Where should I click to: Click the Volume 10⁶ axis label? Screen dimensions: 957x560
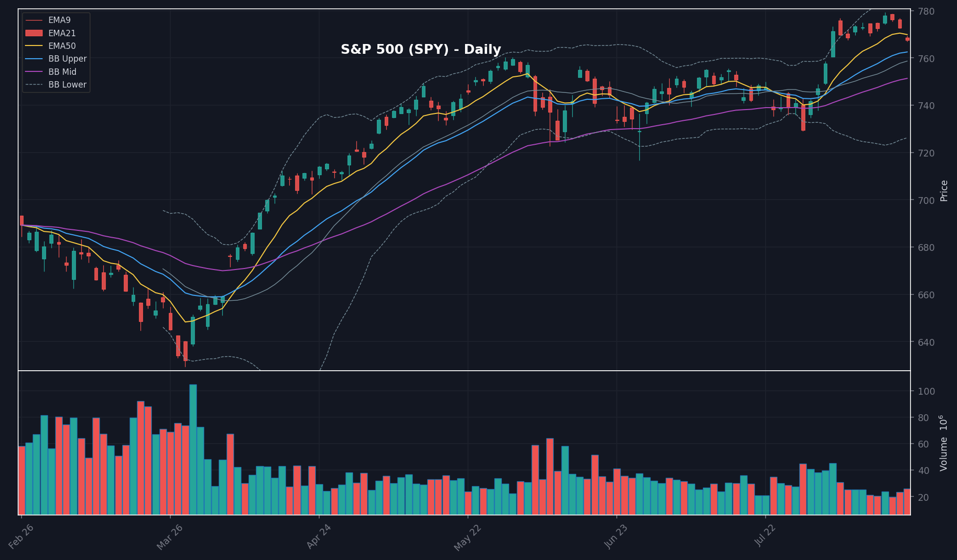[x=943, y=443]
